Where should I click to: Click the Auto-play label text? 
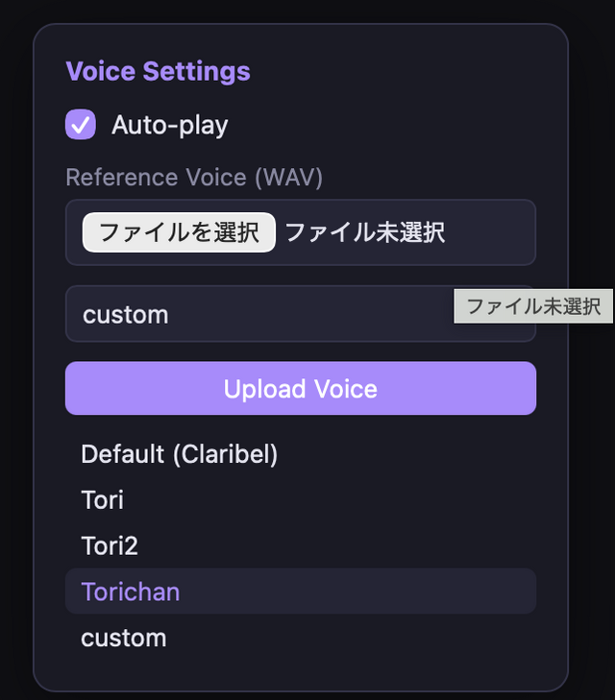(169, 125)
